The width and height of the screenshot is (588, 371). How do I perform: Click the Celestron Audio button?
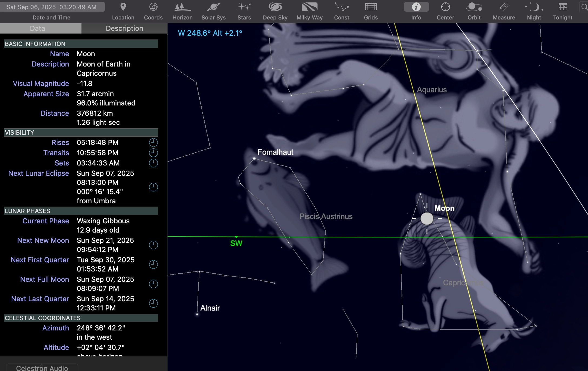(x=42, y=368)
